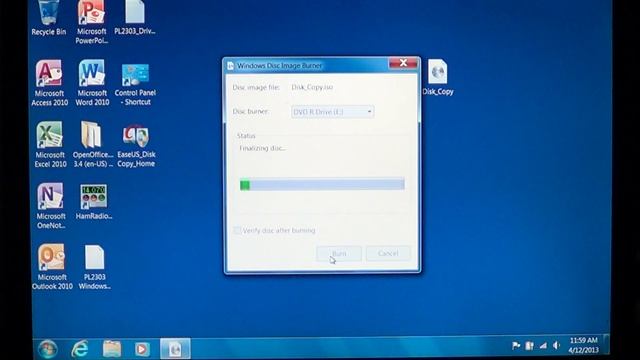Image resolution: width=640 pixels, height=360 pixels.
Task: Open the Windows Start menu orb
Action: [x=48, y=349]
